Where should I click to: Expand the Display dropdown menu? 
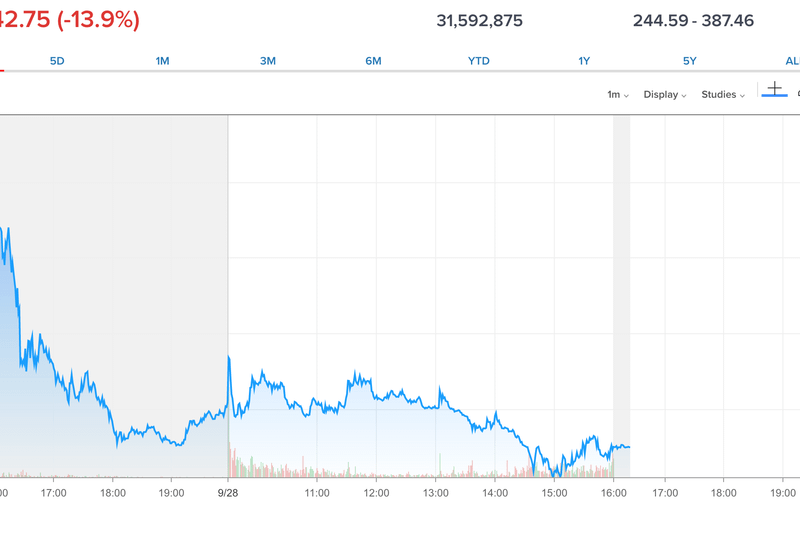[x=665, y=95]
